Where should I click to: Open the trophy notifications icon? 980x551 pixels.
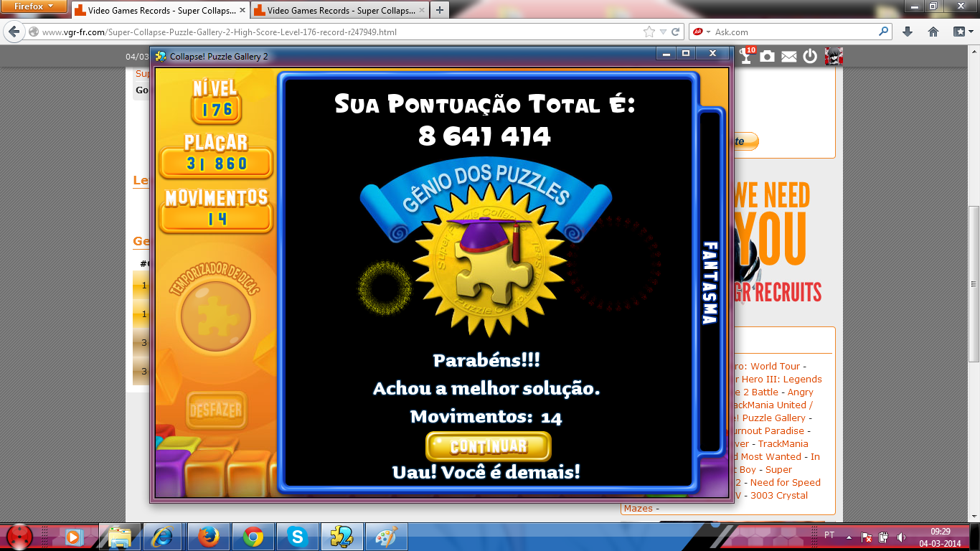click(746, 57)
